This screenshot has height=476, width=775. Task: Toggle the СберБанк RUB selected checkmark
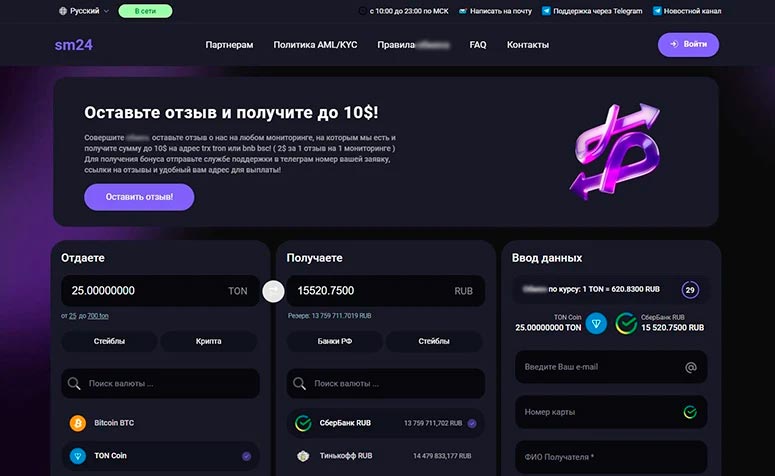(472, 423)
